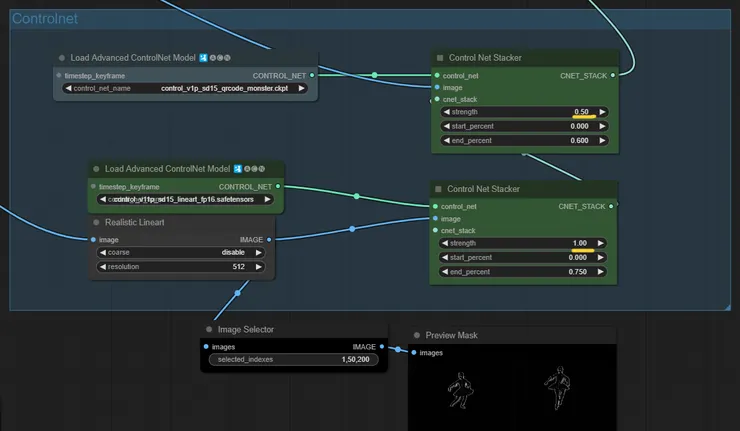The image size is (740, 431).
Task: Increase start_percent on the strength 0.50 stacker
Action: click(x=602, y=126)
